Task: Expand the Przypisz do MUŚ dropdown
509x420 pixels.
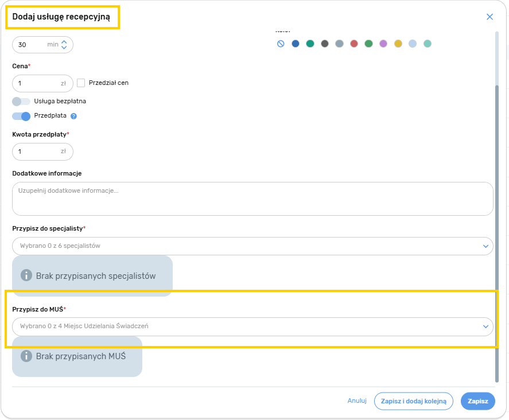Action: point(252,326)
